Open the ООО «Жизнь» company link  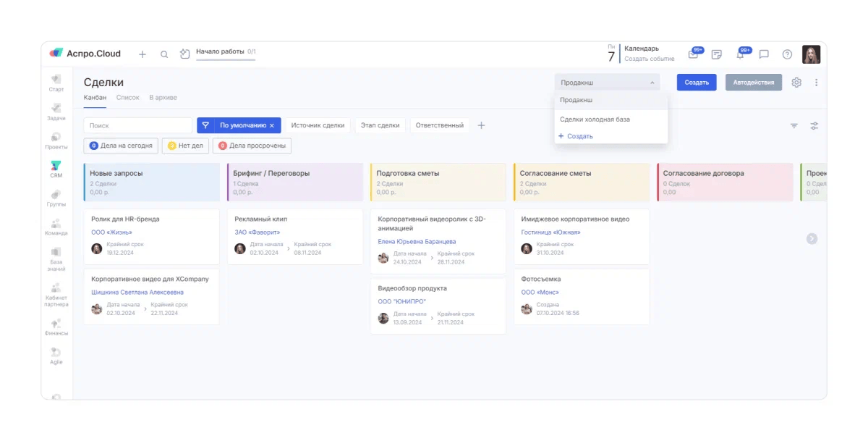click(x=111, y=232)
